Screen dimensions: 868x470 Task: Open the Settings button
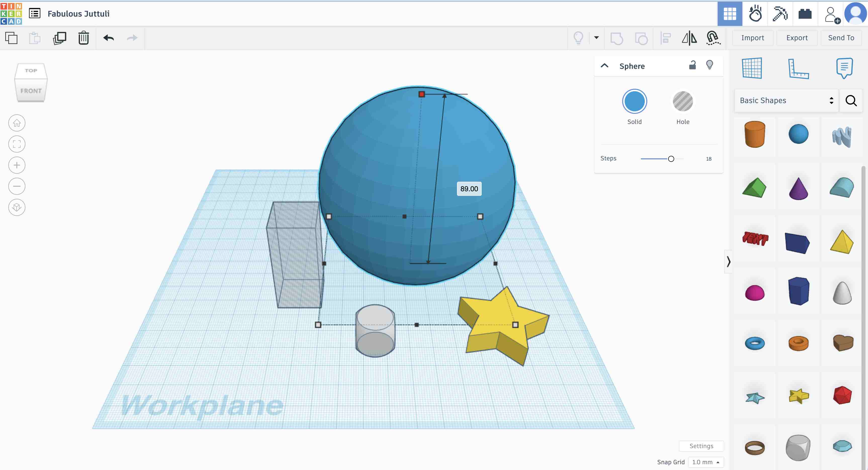click(x=701, y=446)
